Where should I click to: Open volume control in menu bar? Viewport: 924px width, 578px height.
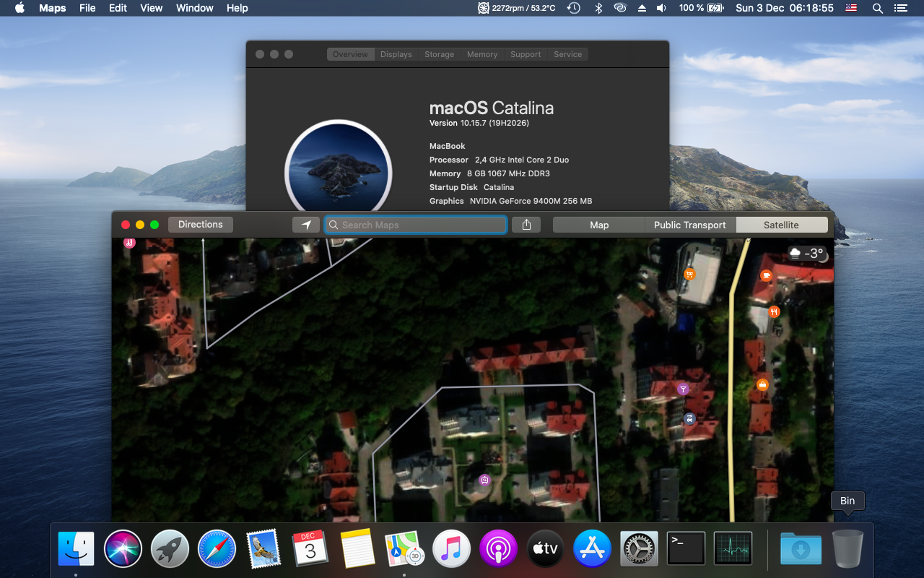pos(661,8)
